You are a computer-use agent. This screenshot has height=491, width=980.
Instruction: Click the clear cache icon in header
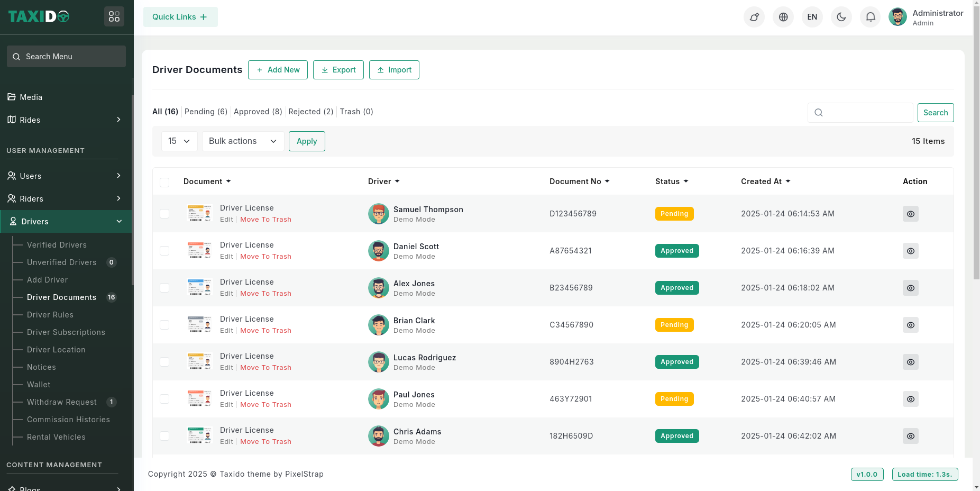point(754,17)
